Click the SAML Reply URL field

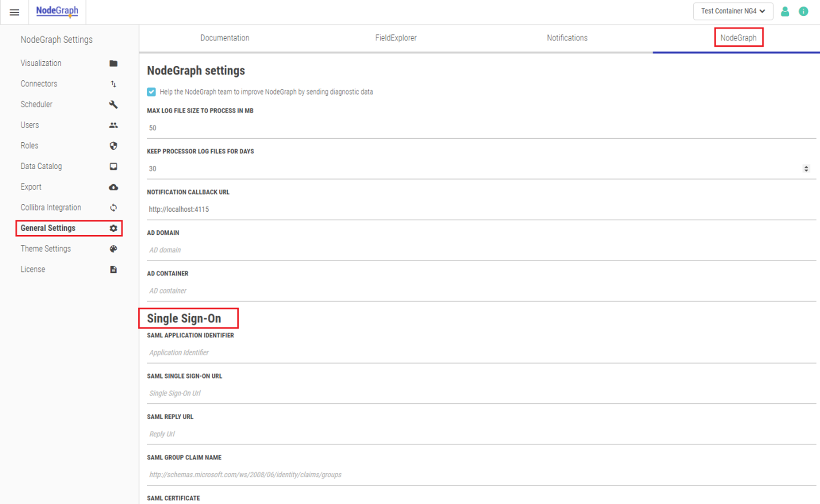pos(481,434)
